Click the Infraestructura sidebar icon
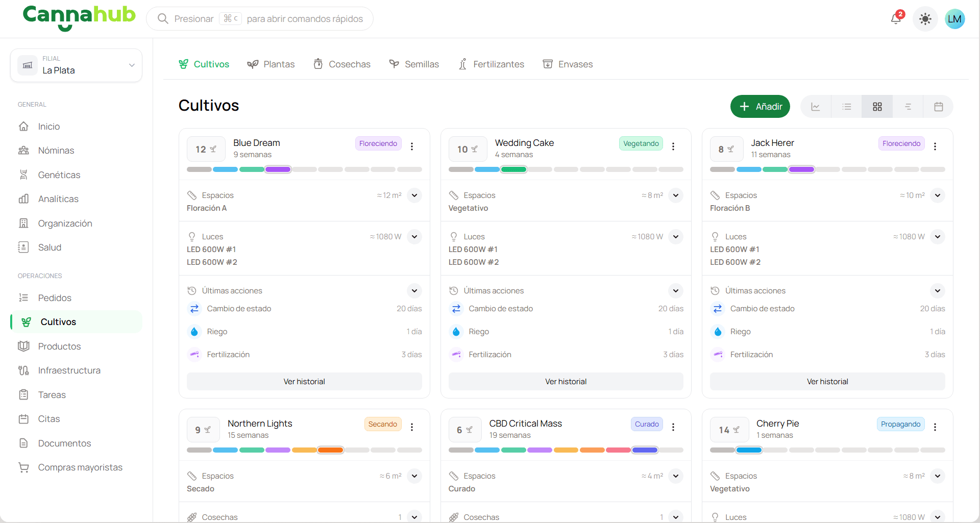 click(23, 370)
